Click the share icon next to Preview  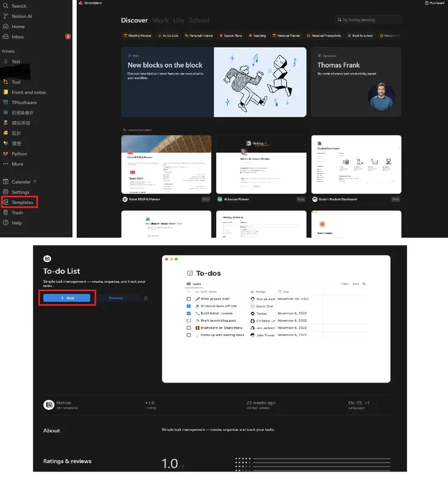tap(146, 298)
